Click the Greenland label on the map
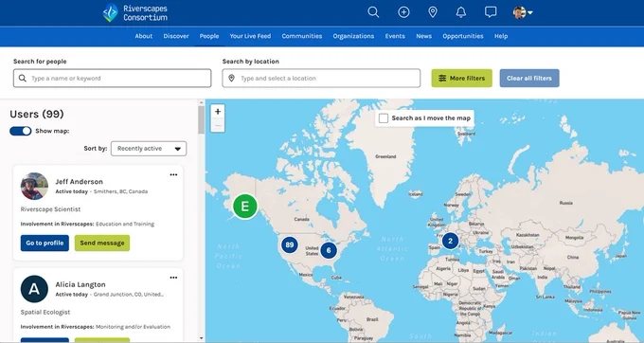 coord(385,156)
